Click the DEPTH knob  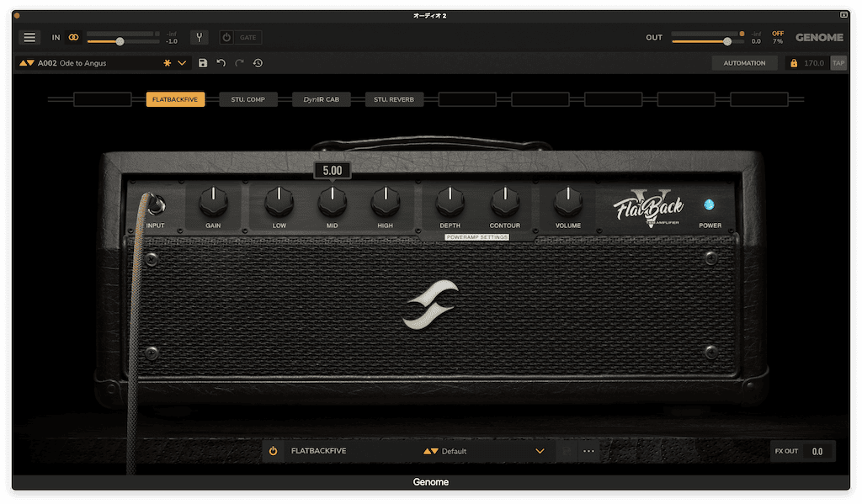coord(450,201)
